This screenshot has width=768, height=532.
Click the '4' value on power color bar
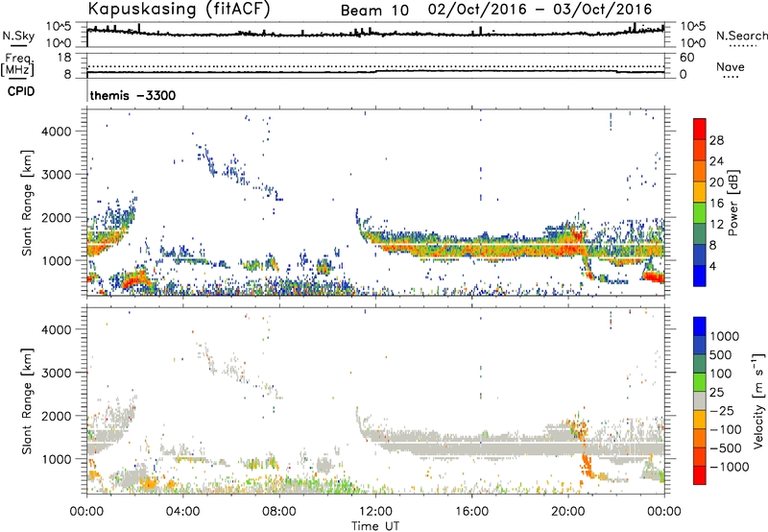pyautogui.click(x=712, y=266)
